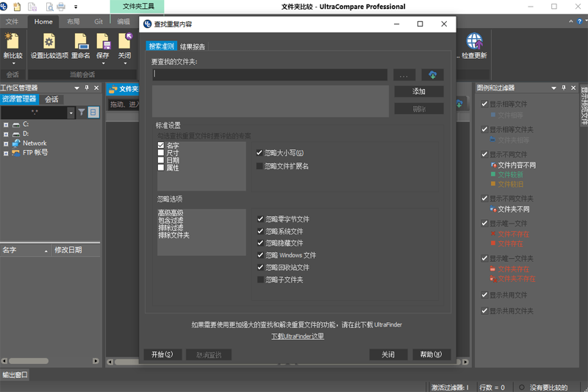Sort by 修改日期 column header
The height and width of the screenshot is (392, 588).
(x=76, y=250)
